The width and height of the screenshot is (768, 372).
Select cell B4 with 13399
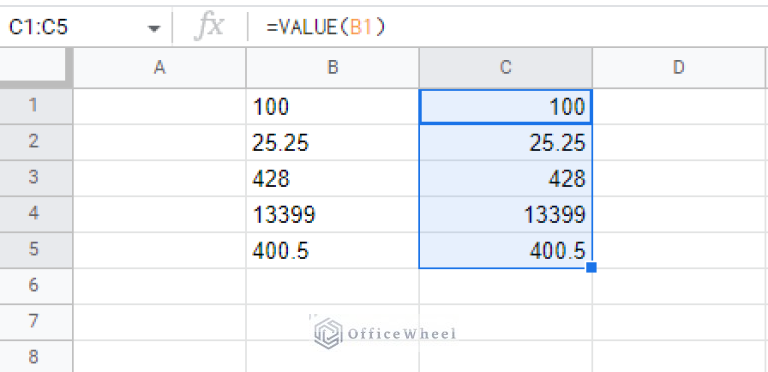click(333, 214)
